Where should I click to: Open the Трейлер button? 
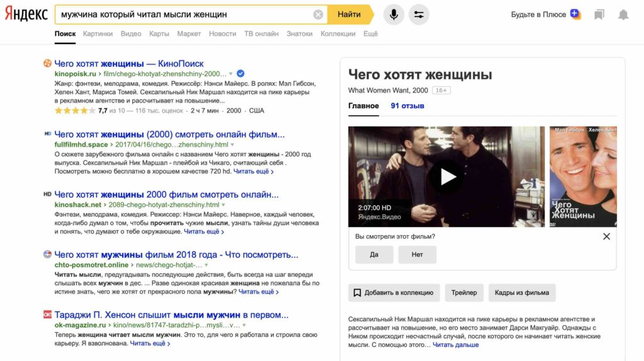point(464,293)
